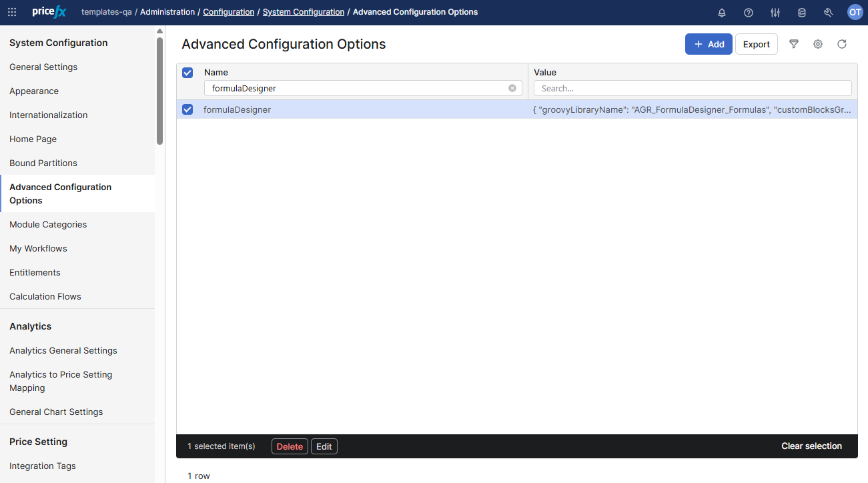This screenshot has width=868, height=483.
Task: Toggle the select-all header checkbox
Action: tap(187, 73)
